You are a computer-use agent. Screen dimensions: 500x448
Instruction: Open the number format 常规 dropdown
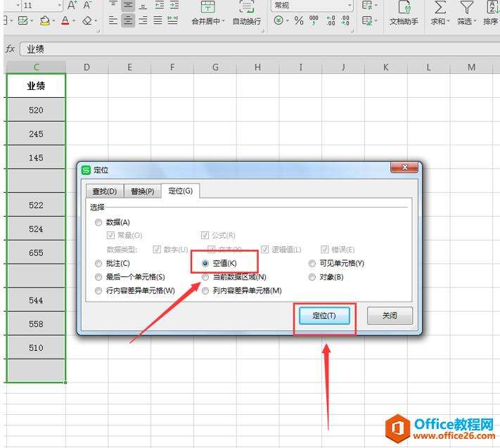coord(312,6)
